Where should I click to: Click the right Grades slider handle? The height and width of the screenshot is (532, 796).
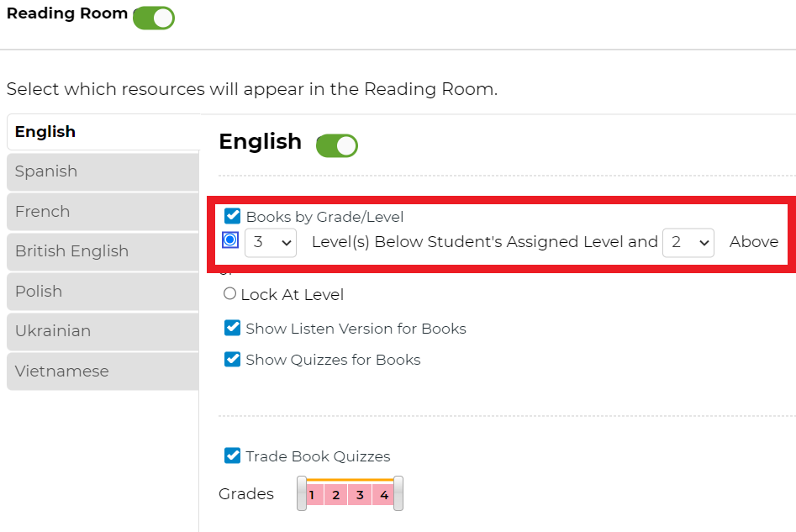click(x=398, y=493)
